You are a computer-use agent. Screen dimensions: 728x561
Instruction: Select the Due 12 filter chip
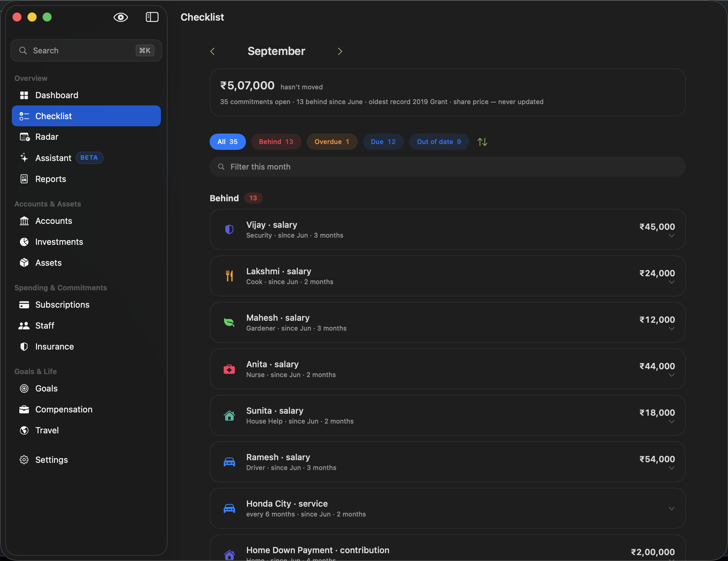click(383, 142)
